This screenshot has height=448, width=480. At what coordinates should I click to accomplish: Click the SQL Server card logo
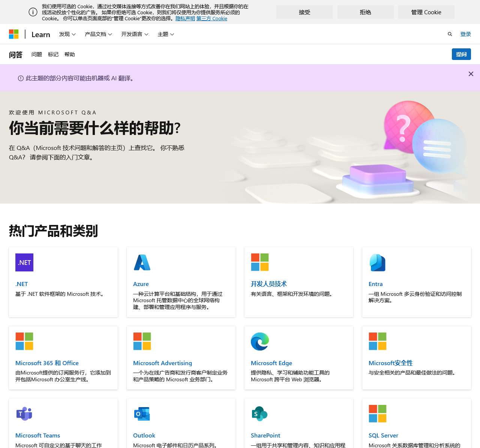pyautogui.click(x=378, y=414)
